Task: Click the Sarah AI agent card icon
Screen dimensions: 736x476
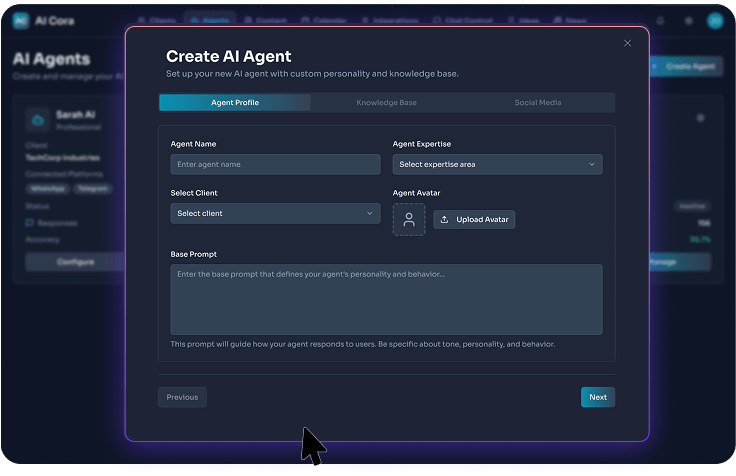Action: tap(38, 120)
